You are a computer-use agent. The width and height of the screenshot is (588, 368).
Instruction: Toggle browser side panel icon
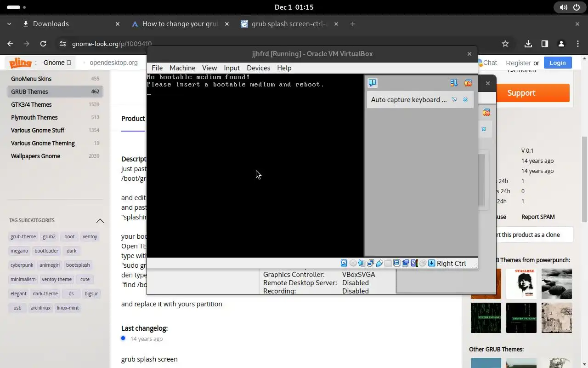(x=544, y=44)
